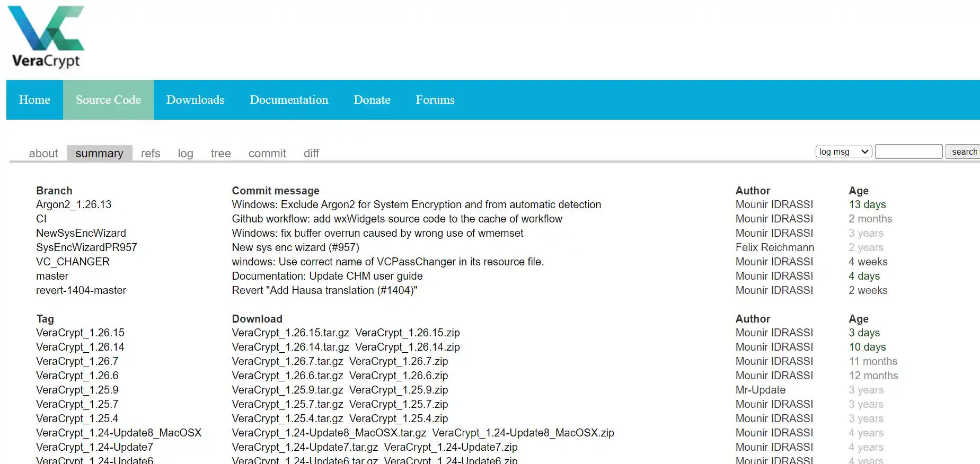
Task: Download VeraCrypt_1.26.15.tar.gz
Action: 290,333
